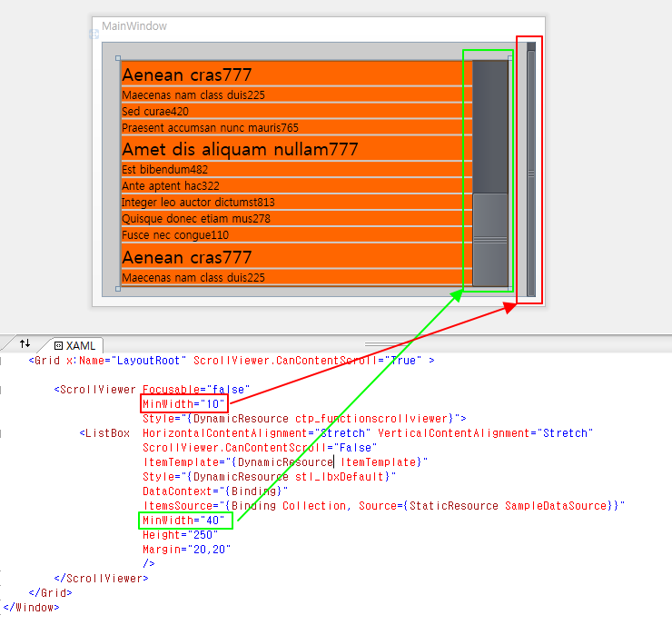
Task: Click ScrollViewer.CanContentScroll="False" attribute
Action: [x=260, y=448]
